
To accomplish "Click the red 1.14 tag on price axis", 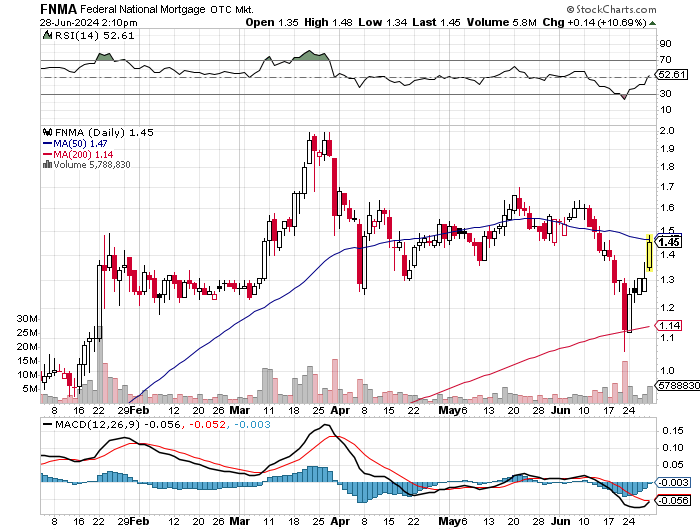I will 669,326.
